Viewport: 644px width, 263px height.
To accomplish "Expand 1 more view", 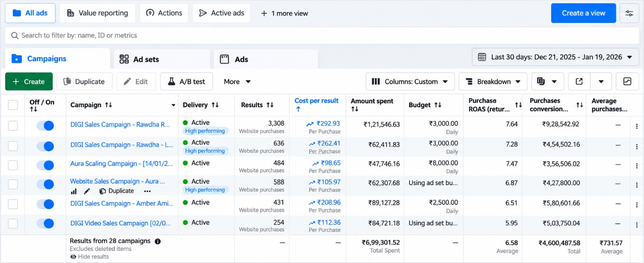I will [285, 13].
